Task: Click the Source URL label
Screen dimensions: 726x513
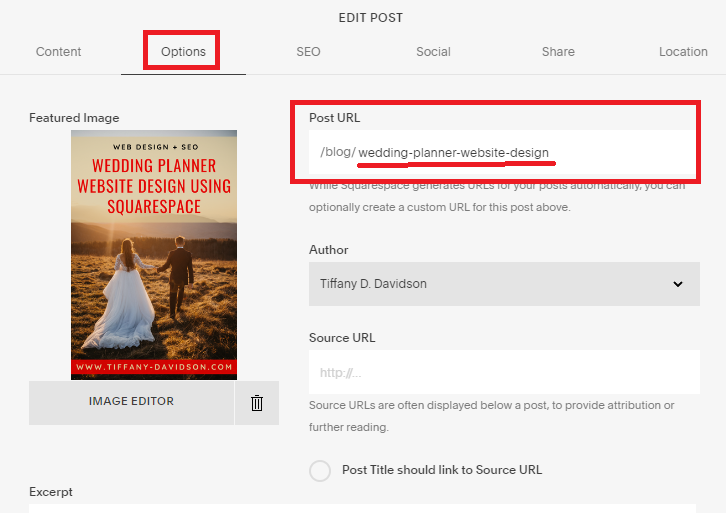Action: (x=342, y=338)
